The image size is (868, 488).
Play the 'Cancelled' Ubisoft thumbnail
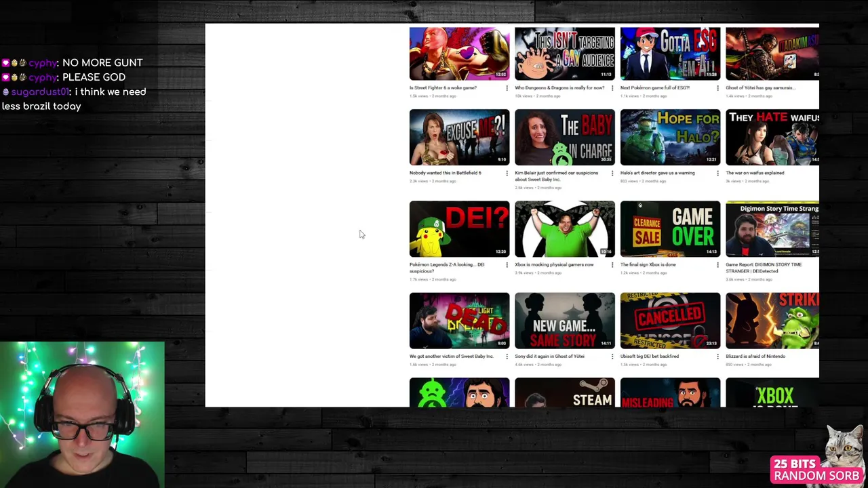tap(670, 321)
